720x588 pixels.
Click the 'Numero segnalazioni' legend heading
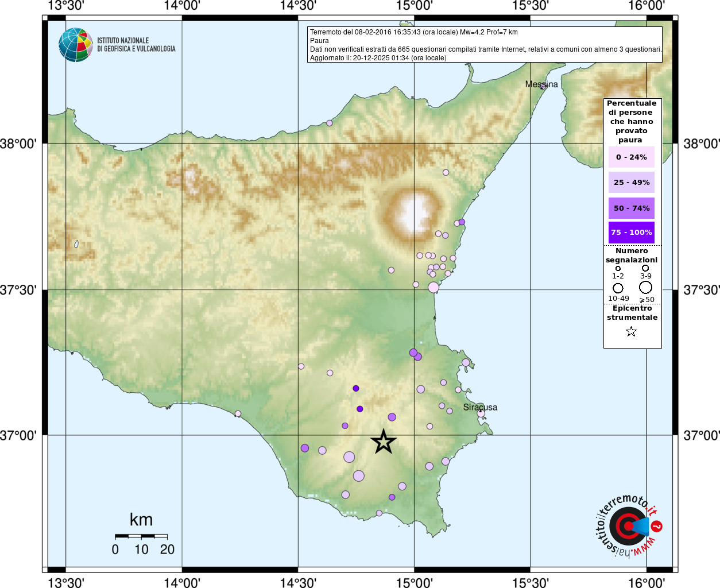pos(632,256)
